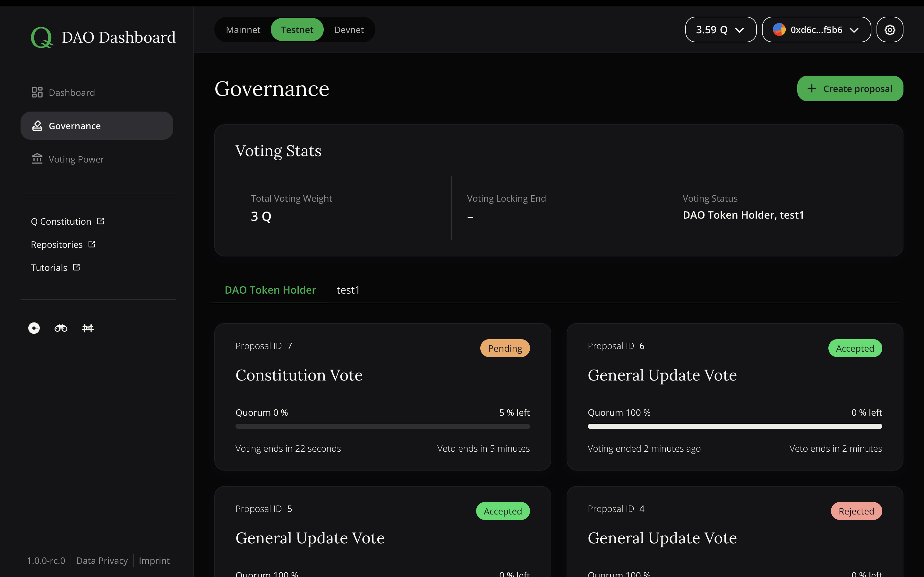Open the bridge icon in sidebar
The image size is (924, 577).
[x=88, y=328]
